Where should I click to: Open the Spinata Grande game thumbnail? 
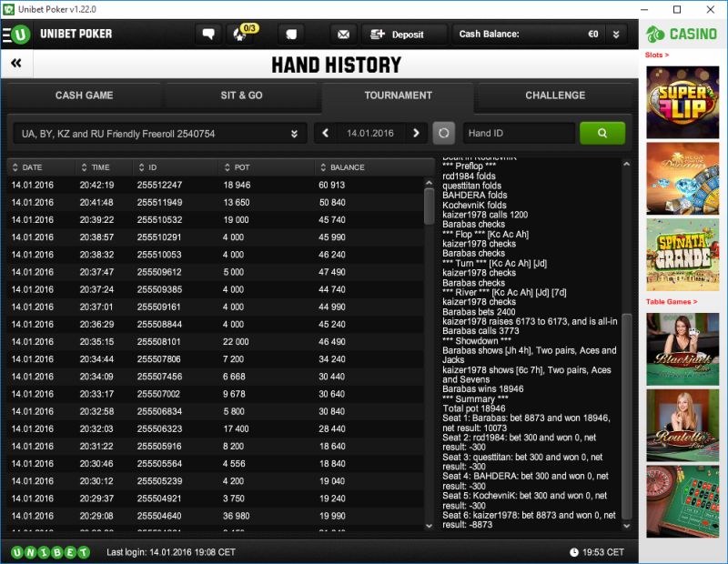tap(682, 255)
